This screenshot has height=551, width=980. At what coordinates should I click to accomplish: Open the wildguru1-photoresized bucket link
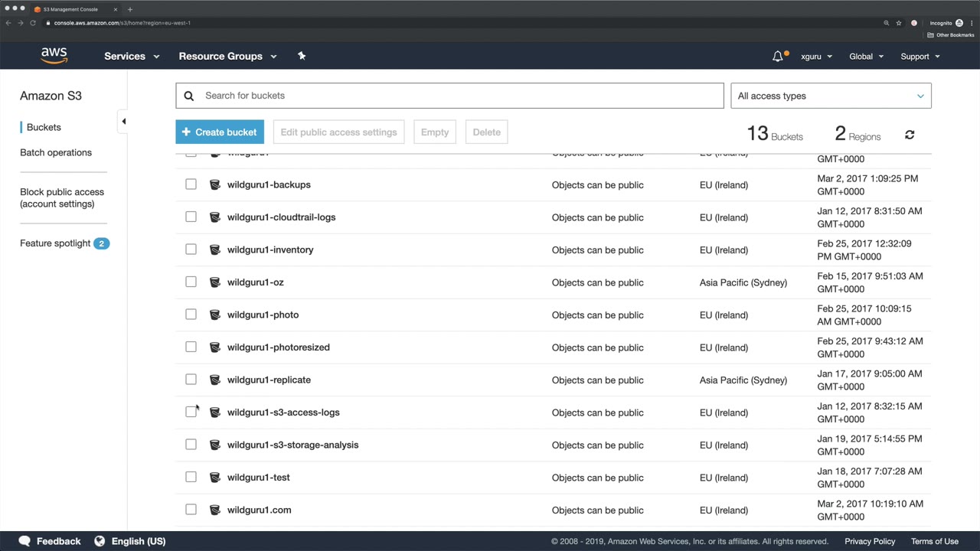279,347
